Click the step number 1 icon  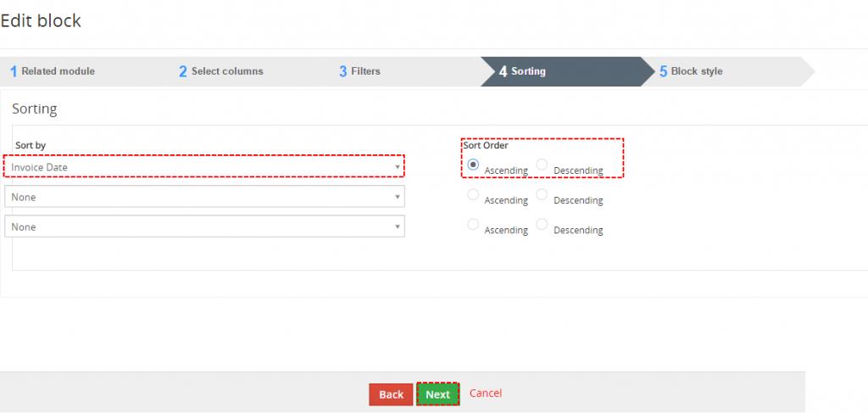pos(14,72)
